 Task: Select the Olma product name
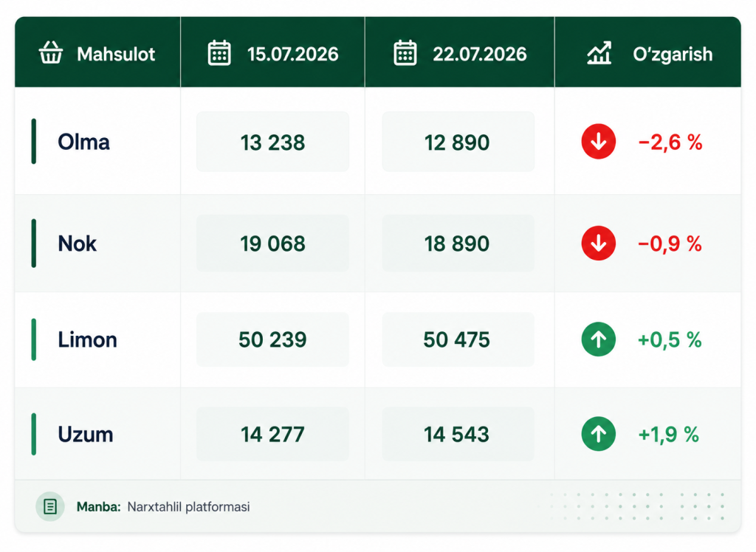84,142
